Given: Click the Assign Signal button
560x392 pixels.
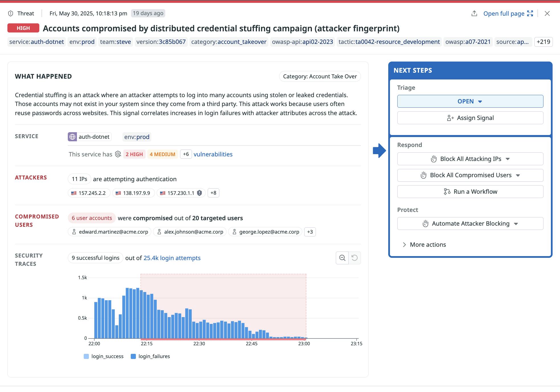Looking at the screenshot, I should (470, 118).
